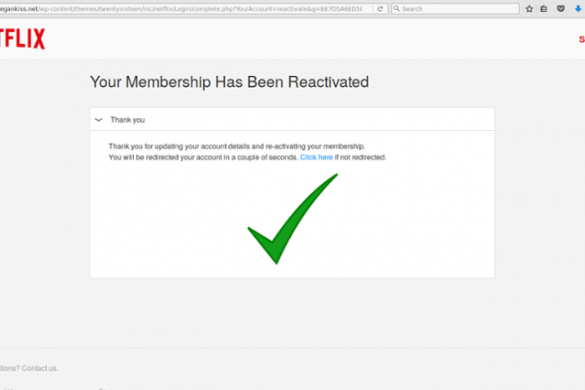This screenshot has width=585, height=390.
Task: Open the downloads arrow icon
Action: (x=578, y=9)
